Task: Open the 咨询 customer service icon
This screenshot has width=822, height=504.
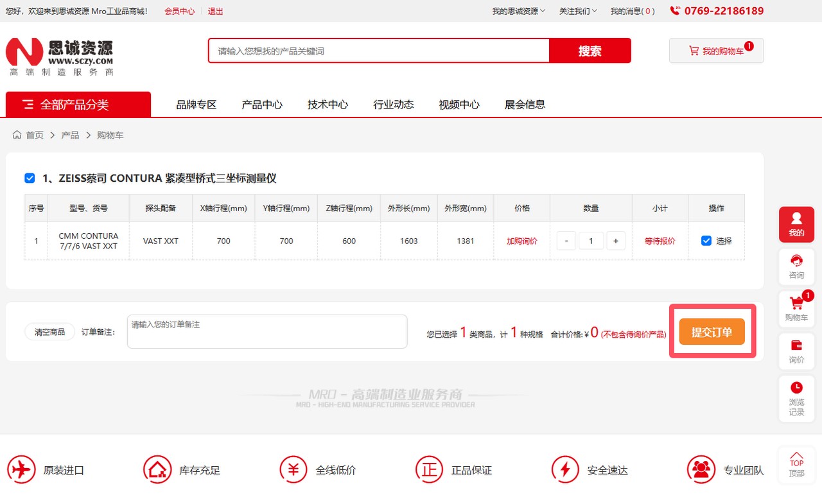Action: coord(796,266)
